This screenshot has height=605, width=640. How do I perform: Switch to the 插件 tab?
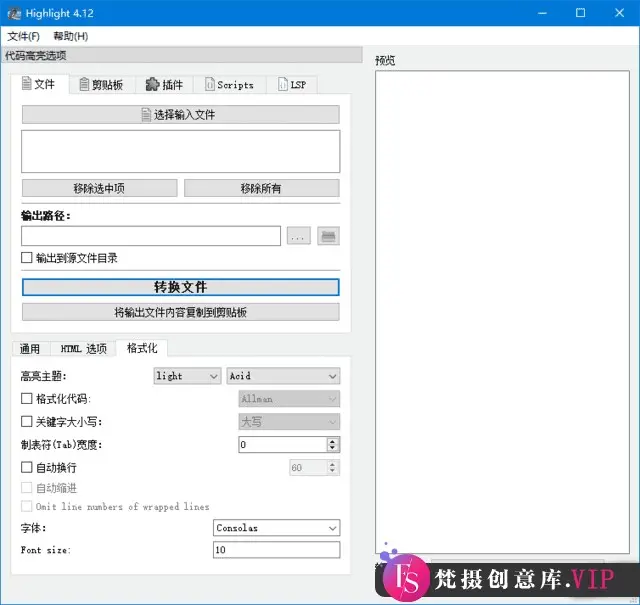click(x=164, y=85)
